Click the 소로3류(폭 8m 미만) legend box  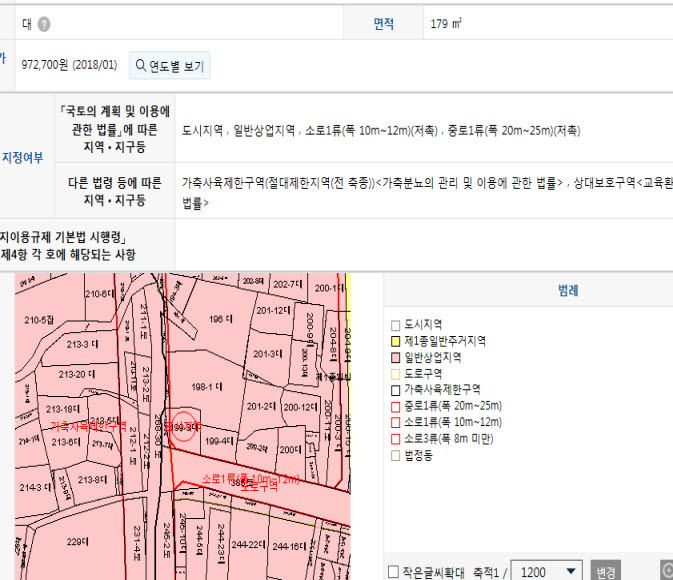[x=396, y=437]
